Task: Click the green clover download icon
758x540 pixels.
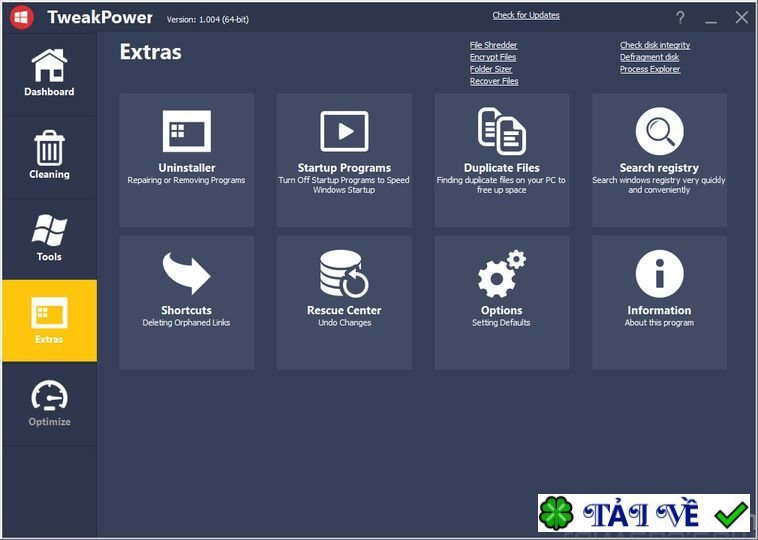Action: 556,513
